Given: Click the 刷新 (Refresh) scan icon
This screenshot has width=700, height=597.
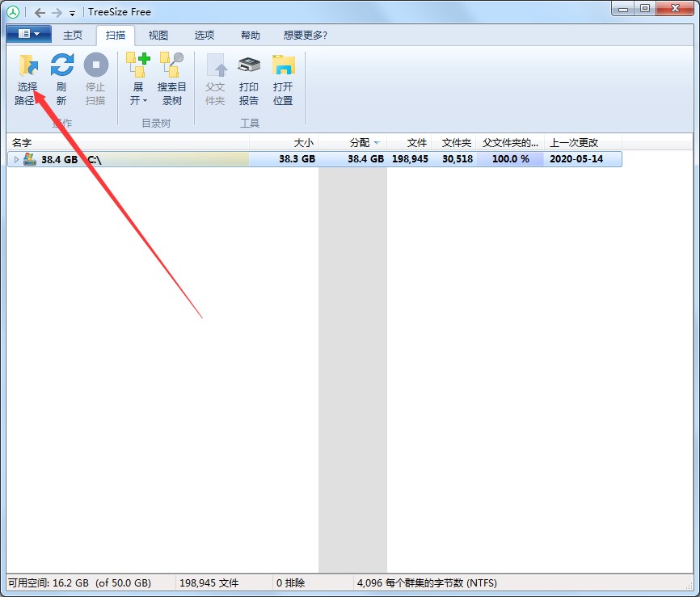Looking at the screenshot, I should [x=61, y=78].
